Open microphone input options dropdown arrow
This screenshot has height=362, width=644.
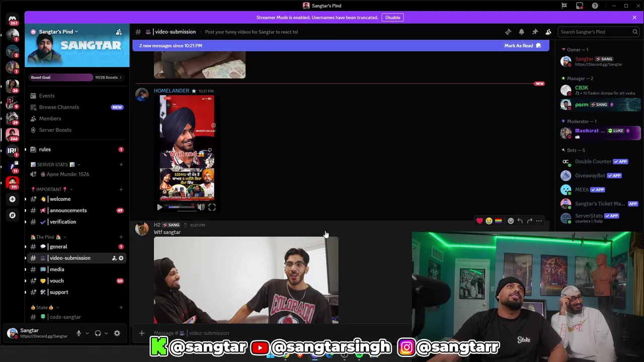(x=87, y=333)
